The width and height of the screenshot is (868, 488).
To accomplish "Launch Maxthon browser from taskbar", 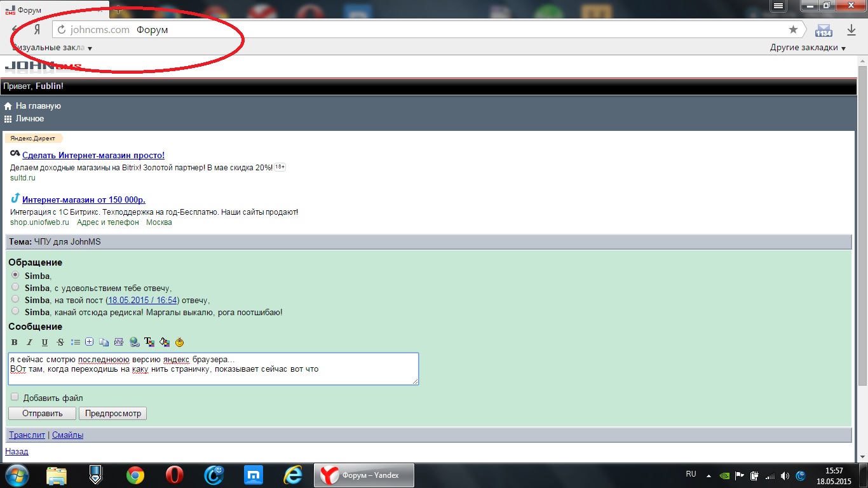I will (254, 475).
